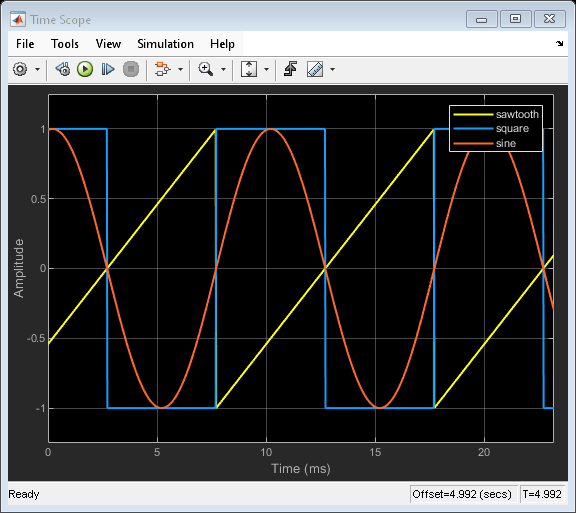Expand the axis scaling dropdown arrow
576x513 pixels.
click(x=267, y=69)
